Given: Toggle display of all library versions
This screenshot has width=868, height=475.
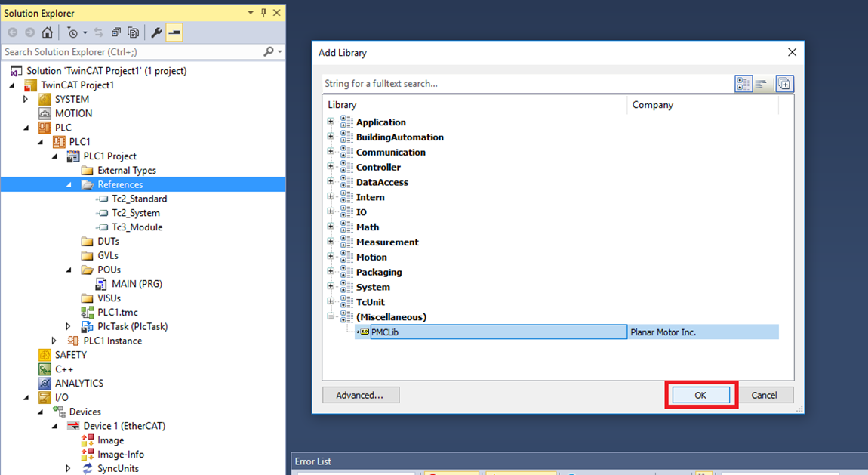Looking at the screenshot, I should (784, 84).
